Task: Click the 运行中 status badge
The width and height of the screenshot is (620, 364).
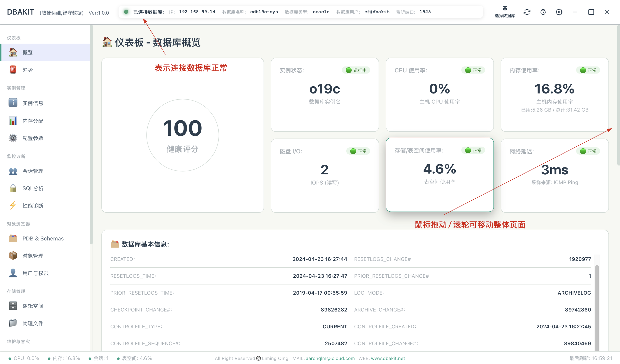Action: (x=356, y=70)
